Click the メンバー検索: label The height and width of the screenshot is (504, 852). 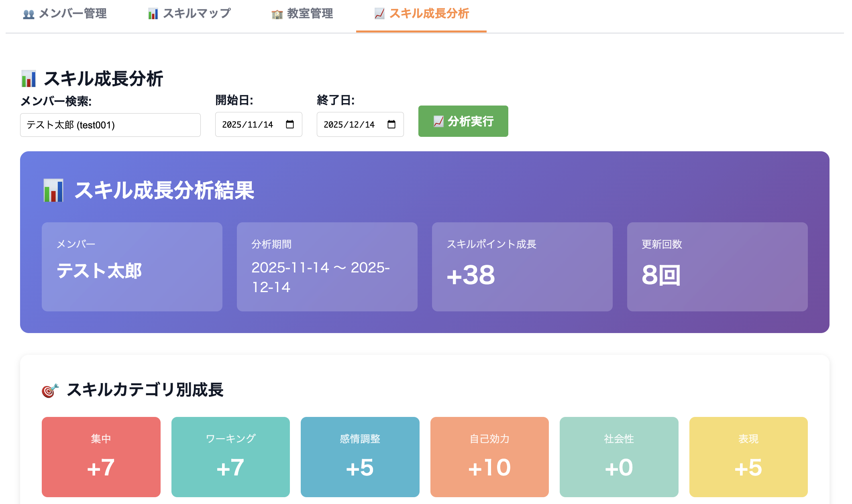tap(56, 101)
